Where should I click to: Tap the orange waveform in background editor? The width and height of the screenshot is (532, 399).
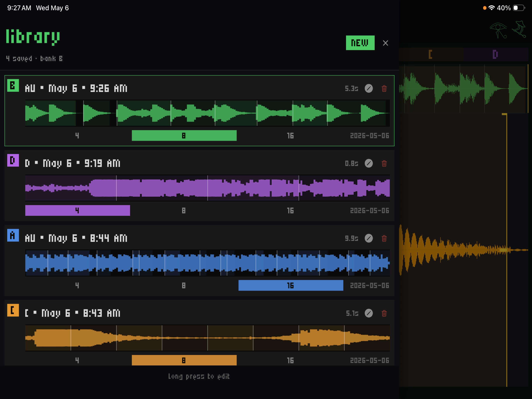(463, 250)
